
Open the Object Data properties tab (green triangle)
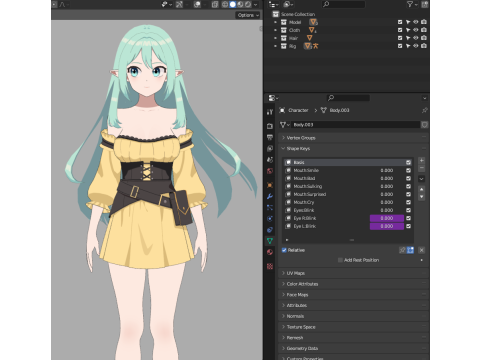pos(270,241)
